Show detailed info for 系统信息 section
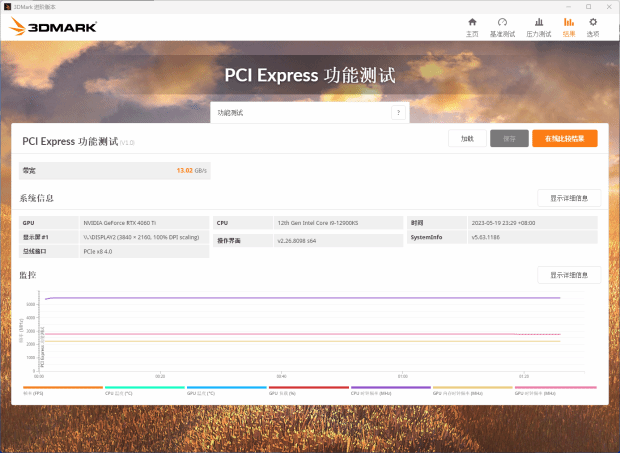Viewport: 620px width, 453px height. (569, 198)
